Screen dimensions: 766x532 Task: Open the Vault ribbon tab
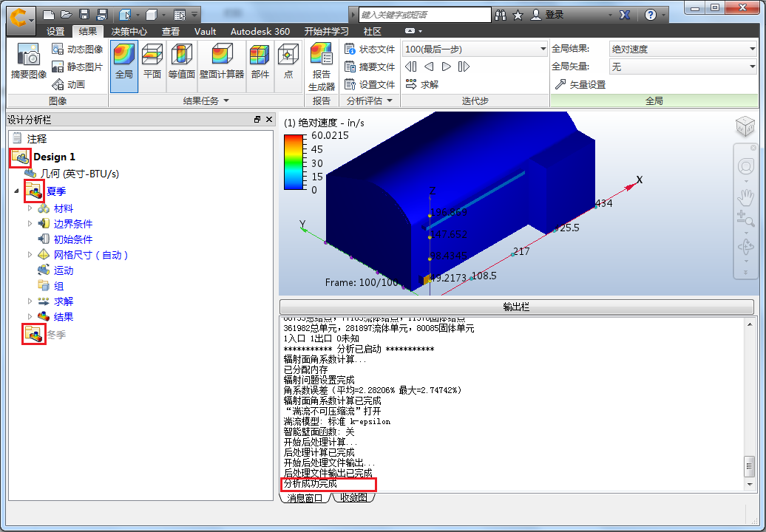(x=206, y=31)
